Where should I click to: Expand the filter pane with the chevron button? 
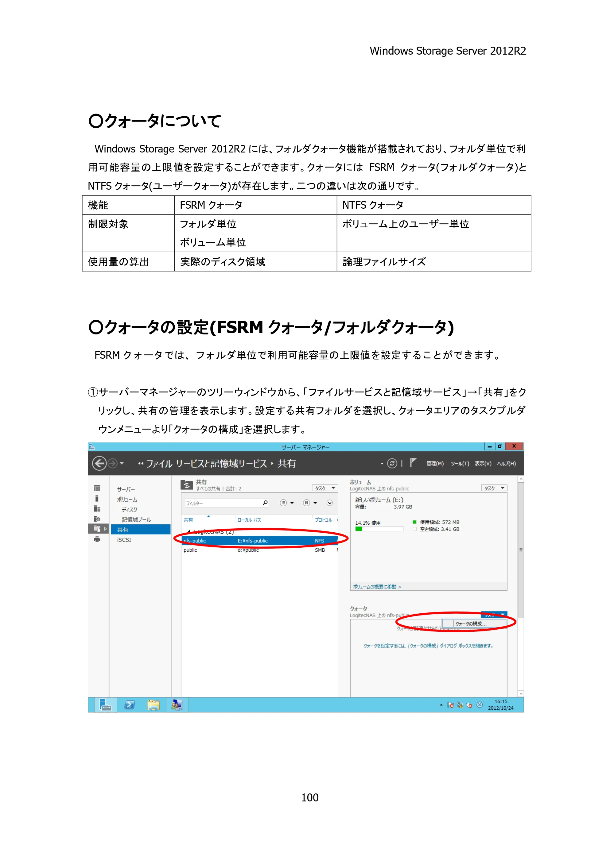pyautogui.click(x=329, y=503)
